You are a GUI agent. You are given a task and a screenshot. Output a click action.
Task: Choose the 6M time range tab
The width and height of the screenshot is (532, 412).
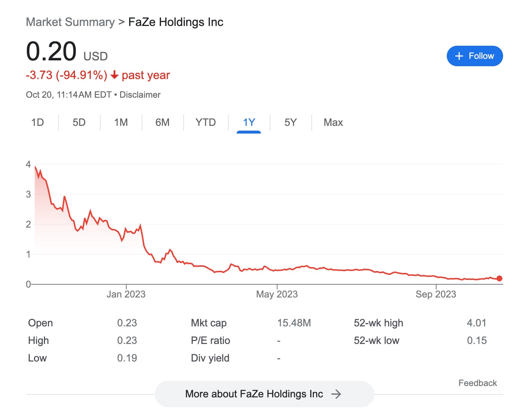(x=162, y=122)
